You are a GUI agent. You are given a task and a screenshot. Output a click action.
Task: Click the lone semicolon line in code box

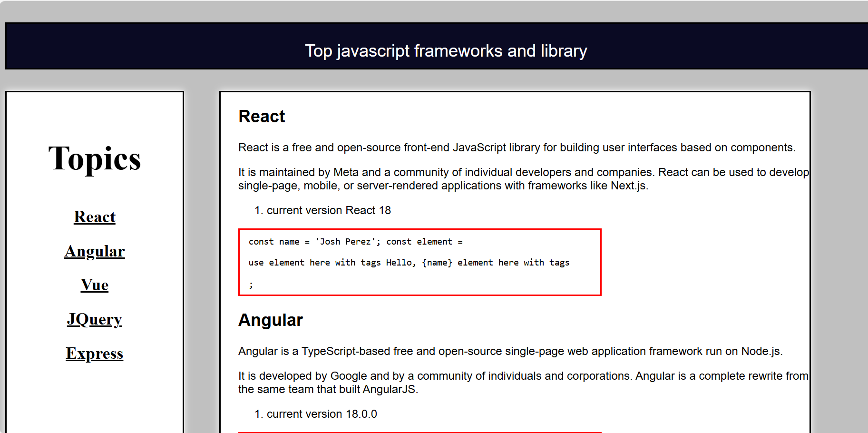(x=251, y=285)
